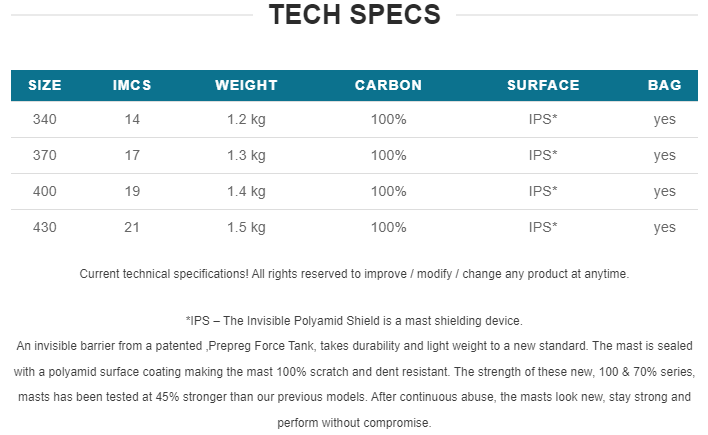Click IPS* in the 340 row
This screenshot has height=435, width=708.
coord(543,119)
